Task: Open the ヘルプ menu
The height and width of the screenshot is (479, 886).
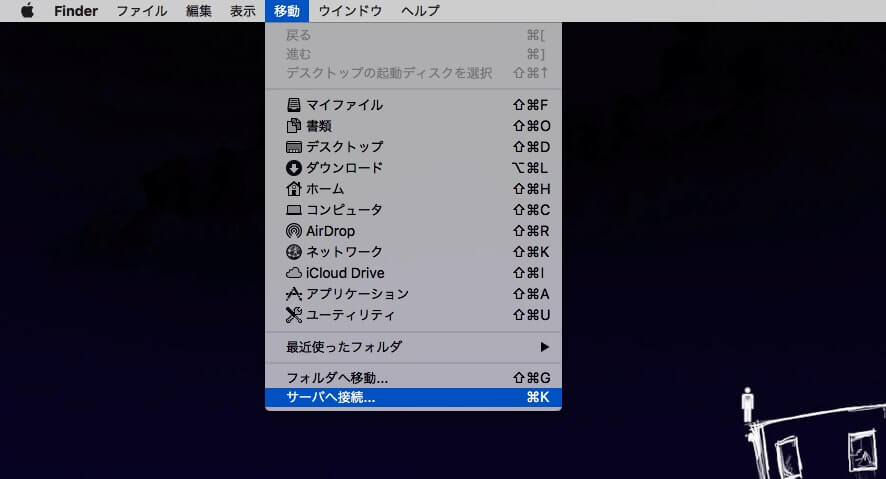Action: pos(420,11)
